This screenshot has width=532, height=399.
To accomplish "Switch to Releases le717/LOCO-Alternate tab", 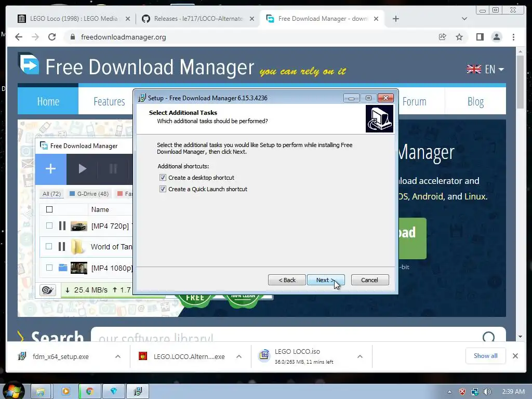I will [x=198, y=19].
